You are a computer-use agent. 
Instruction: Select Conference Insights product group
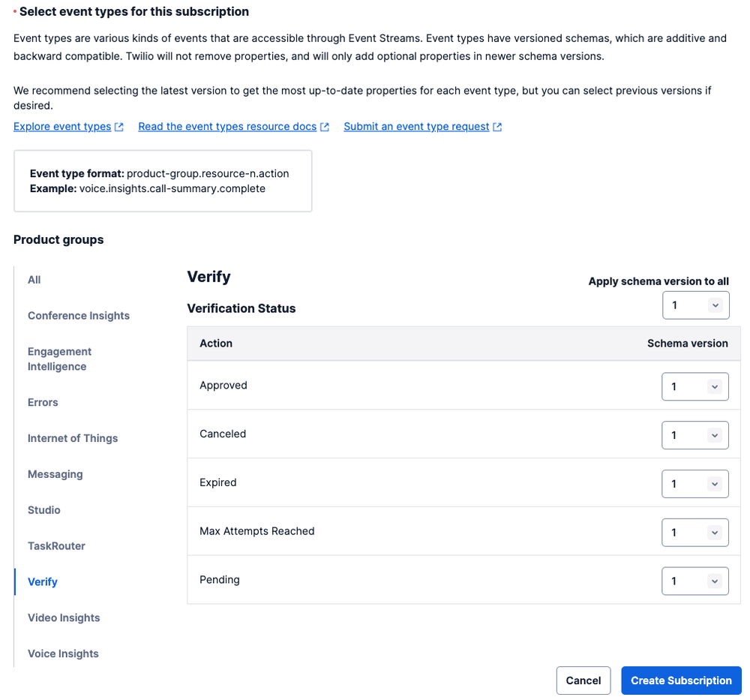click(x=78, y=315)
